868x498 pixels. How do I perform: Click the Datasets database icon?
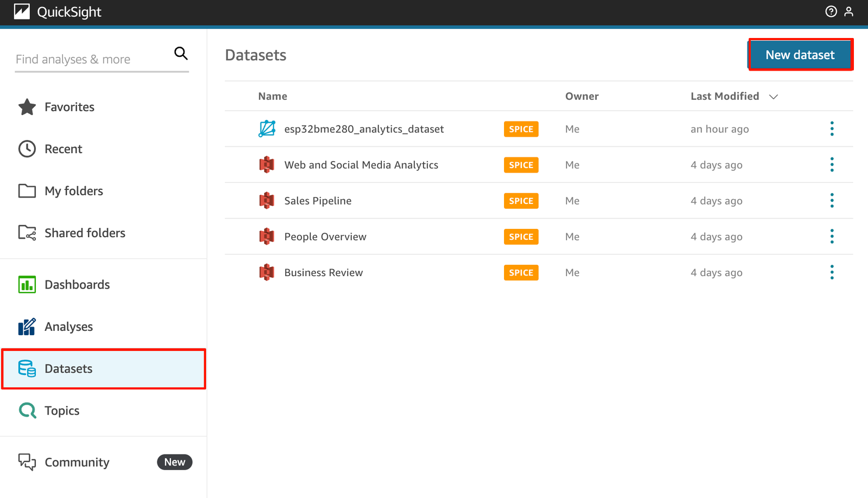point(27,368)
